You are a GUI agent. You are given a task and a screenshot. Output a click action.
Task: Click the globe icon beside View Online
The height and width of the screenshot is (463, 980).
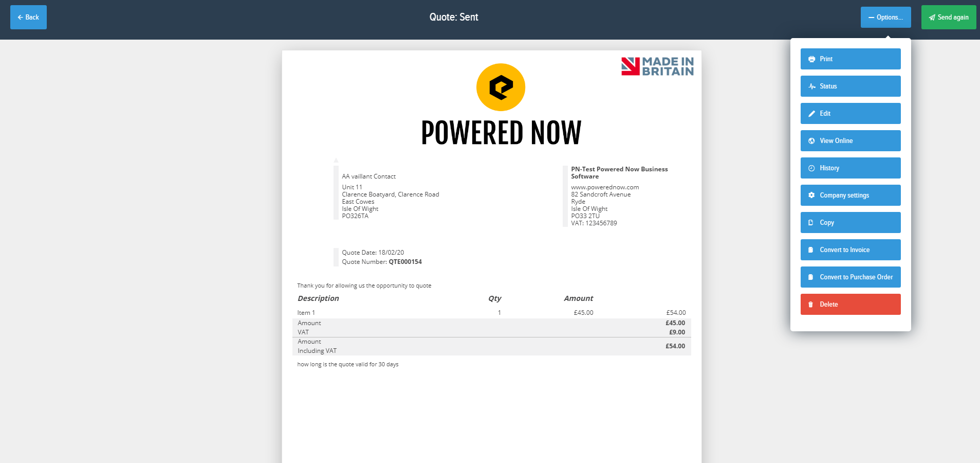click(x=811, y=141)
